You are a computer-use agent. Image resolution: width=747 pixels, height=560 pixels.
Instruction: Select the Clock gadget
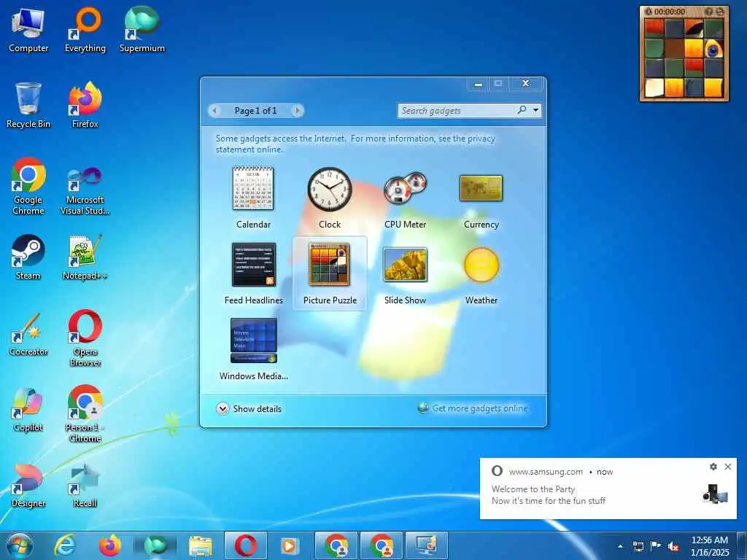(330, 197)
